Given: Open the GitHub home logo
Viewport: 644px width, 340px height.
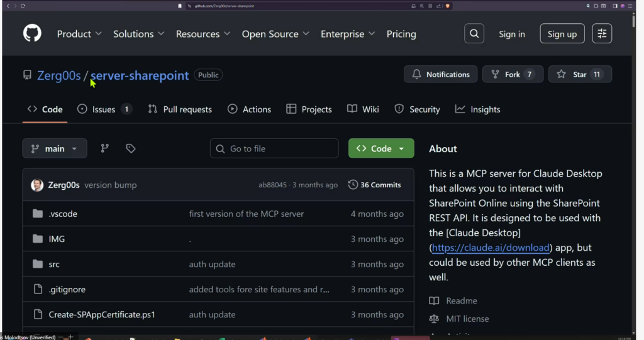Looking at the screenshot, I should [32, 33].
